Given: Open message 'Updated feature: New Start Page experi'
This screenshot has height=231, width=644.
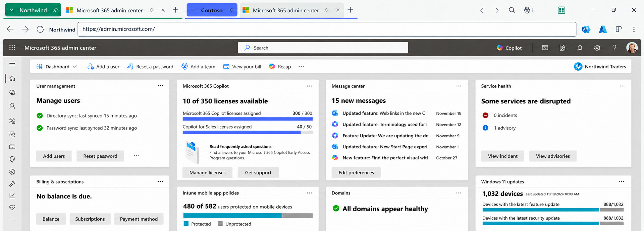Looking at the screenshot, I should pos(385,147).
